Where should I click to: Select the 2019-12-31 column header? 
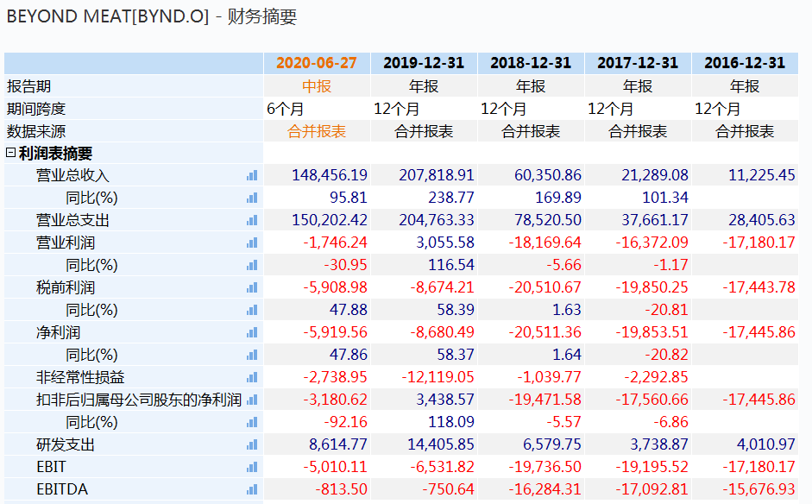click(x=424, y=63)
